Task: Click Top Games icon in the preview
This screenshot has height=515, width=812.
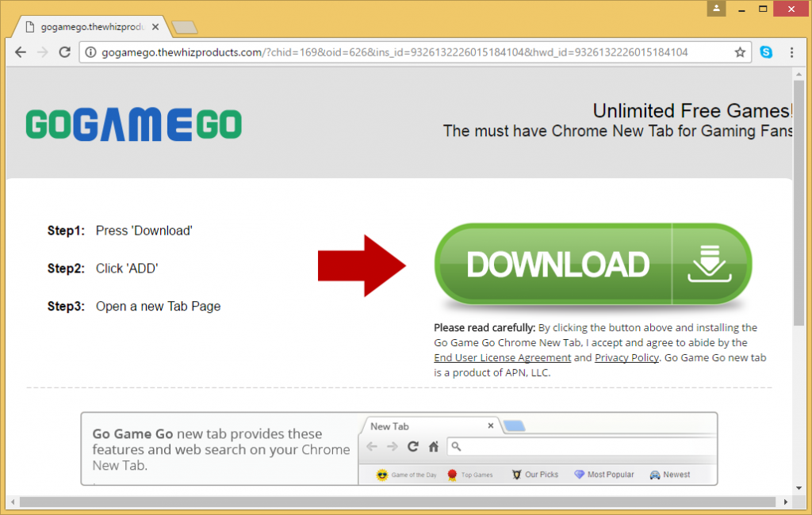Action: pos(452,475)
